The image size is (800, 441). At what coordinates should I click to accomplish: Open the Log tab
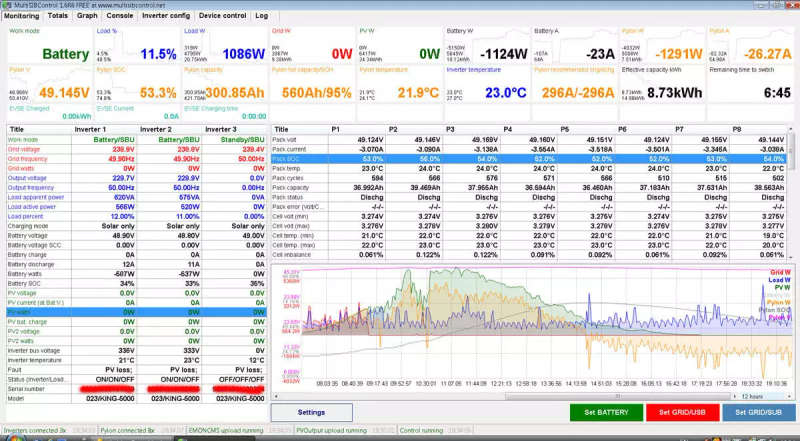[261, 16]
